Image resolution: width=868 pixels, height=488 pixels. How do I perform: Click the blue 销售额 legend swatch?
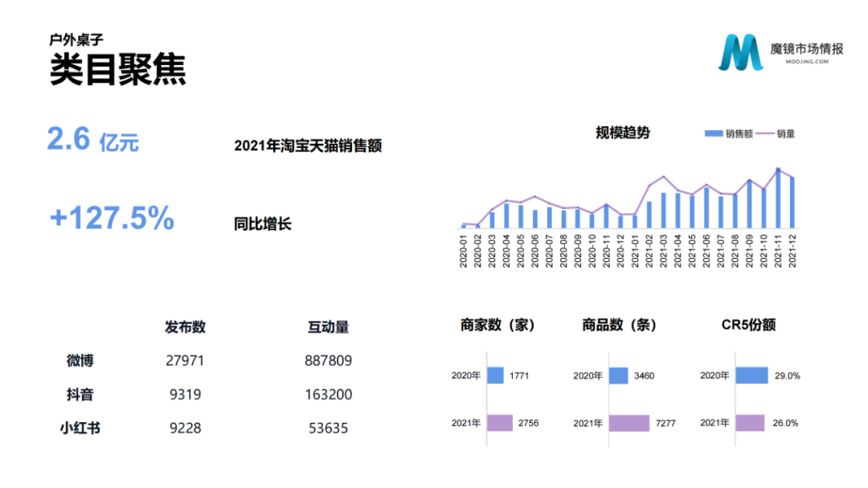[x=714, y=133]
